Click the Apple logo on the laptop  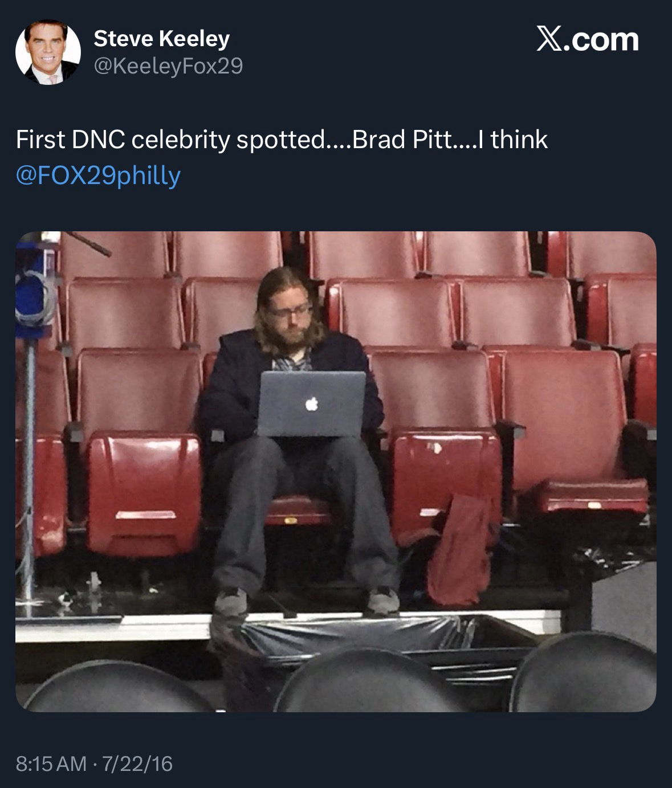coord(311,404)
